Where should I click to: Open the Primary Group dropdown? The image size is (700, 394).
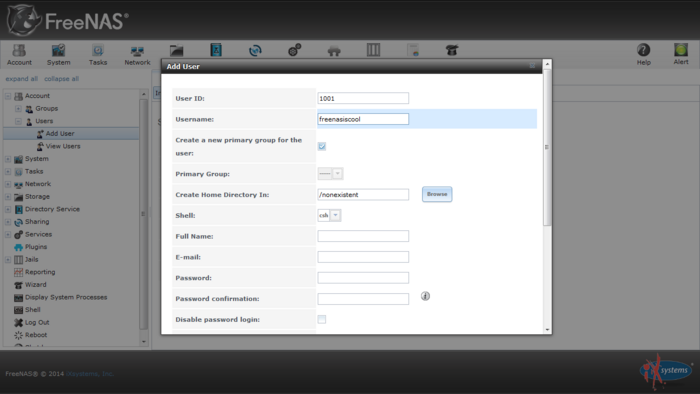click(330, 174)
